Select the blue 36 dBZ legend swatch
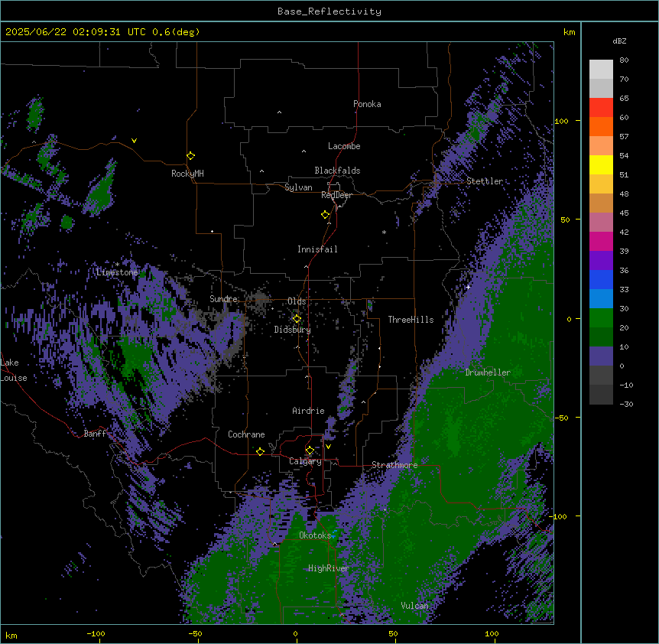This screenshot has width=659, height=644. [x=601, y=279]
